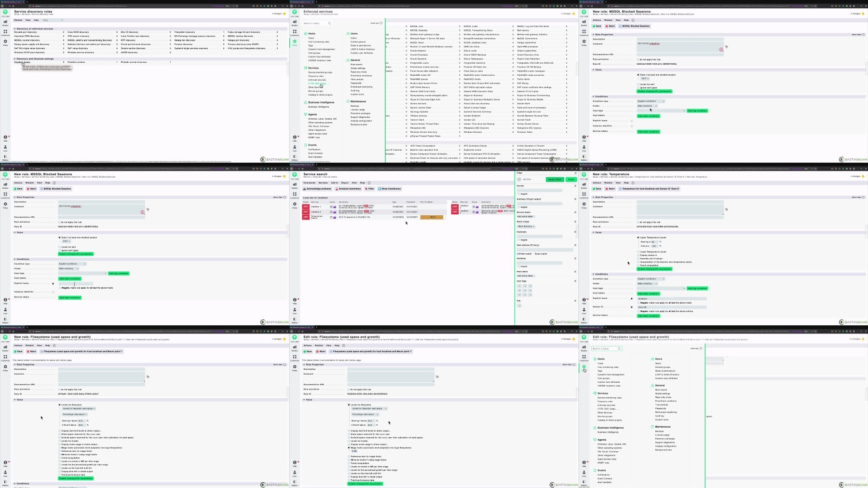Remove the WATO Folder filter
The width and height of the screenshot is (868, 488).
coord(575,222)
